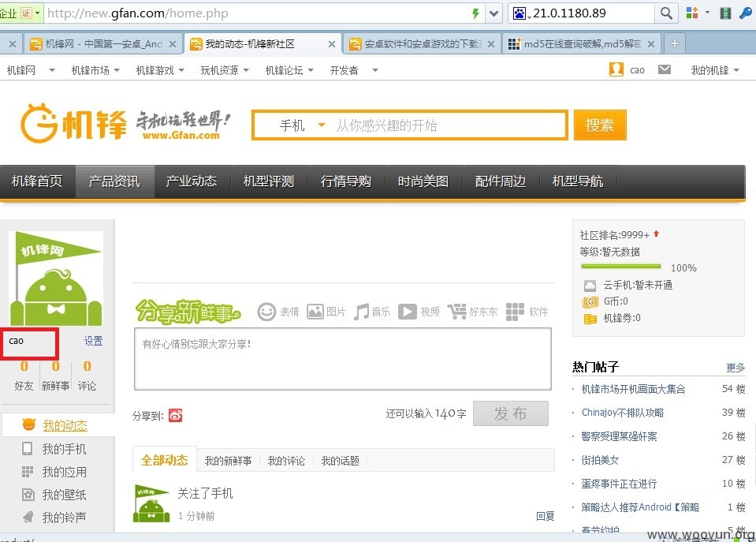756x542 pixels.
Task: Click the green lightning speed icon
Action: (476, 13)
